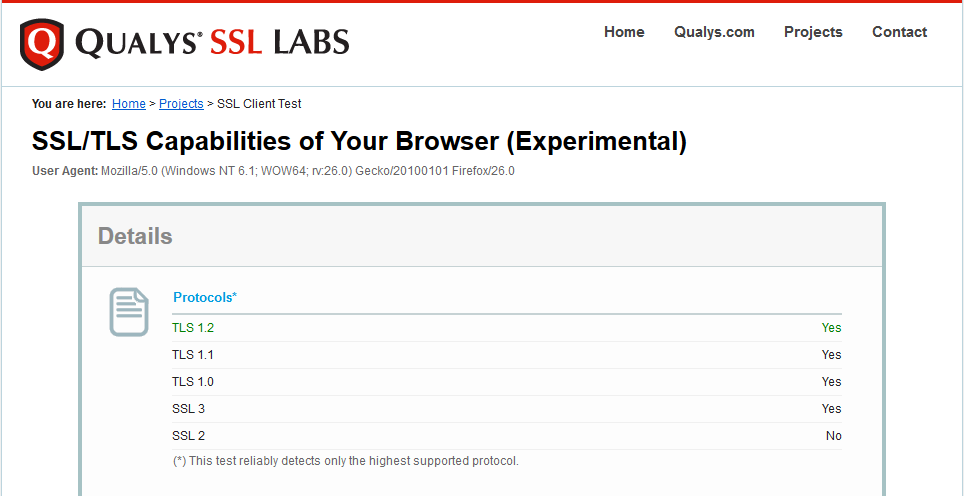Viewport: 964px width, 496px height.
Task: Click SSL Client Test breadcrumb text
Action: click(259, 104)
